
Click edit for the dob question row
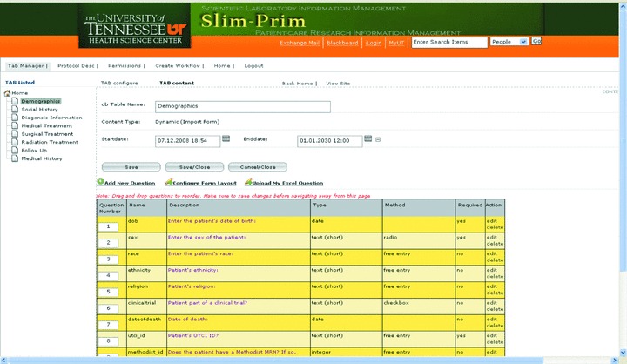click(x=491, y=221)
